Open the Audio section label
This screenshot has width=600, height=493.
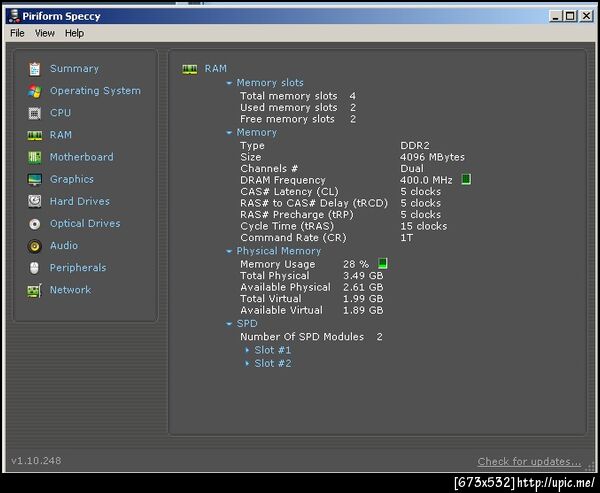[x=64, y=245]
